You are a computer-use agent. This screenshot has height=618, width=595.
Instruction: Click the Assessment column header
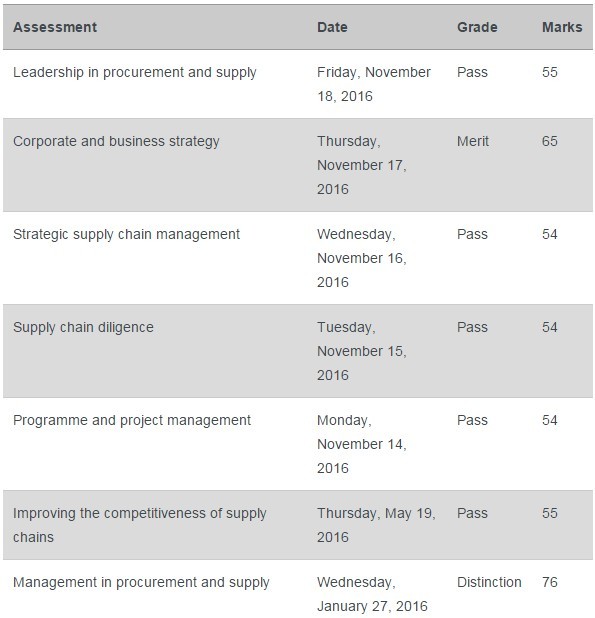click(x=55, y=27)
